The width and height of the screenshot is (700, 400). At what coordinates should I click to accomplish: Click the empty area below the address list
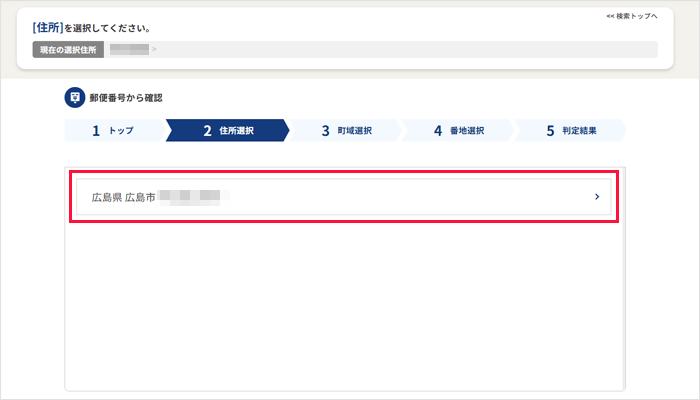345,306
